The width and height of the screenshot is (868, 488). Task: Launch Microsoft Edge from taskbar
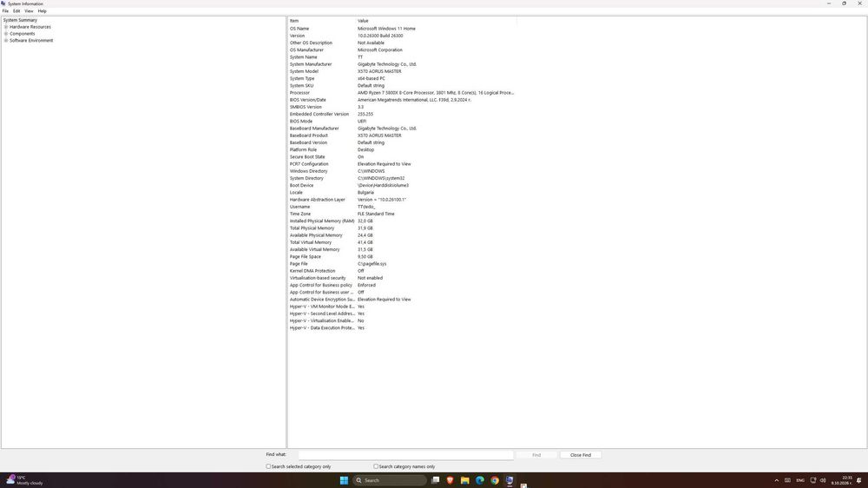coord(480,480)
